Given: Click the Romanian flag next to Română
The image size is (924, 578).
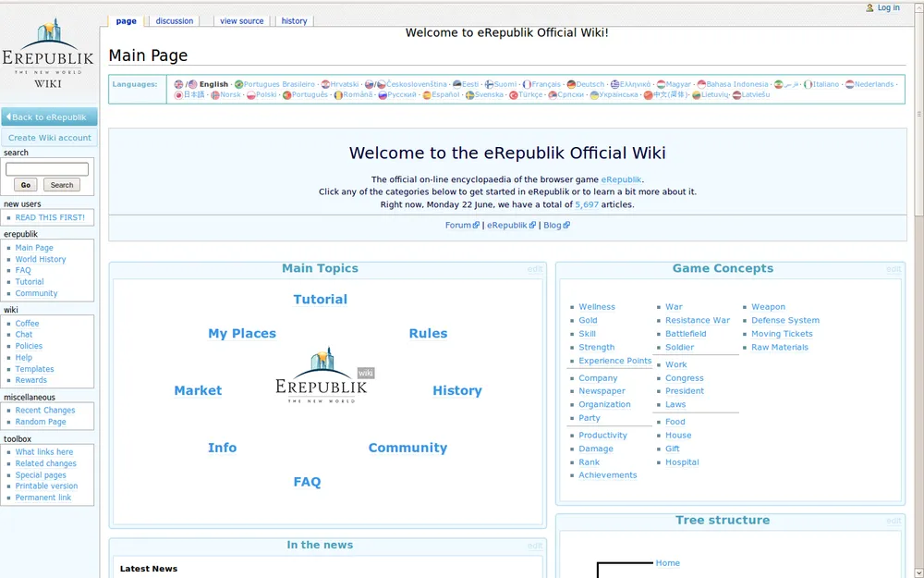Looking at the screenshot, I should pos(338,95).
